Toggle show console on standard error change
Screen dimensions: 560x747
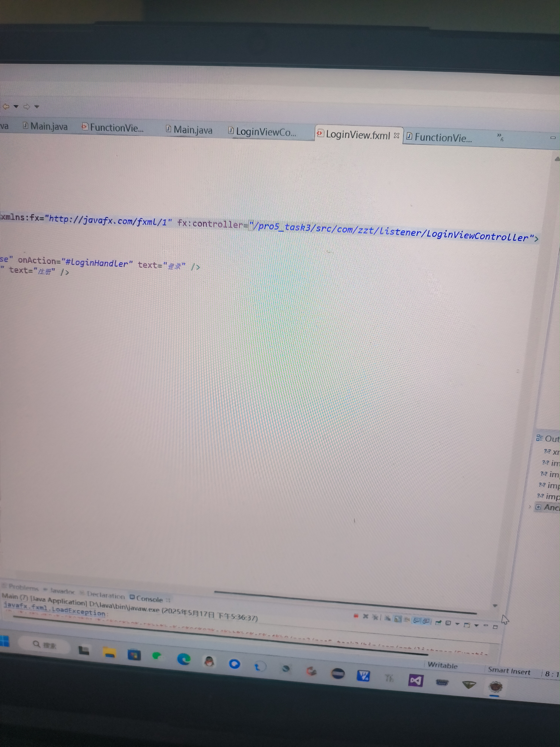click(x=426, y=621)
